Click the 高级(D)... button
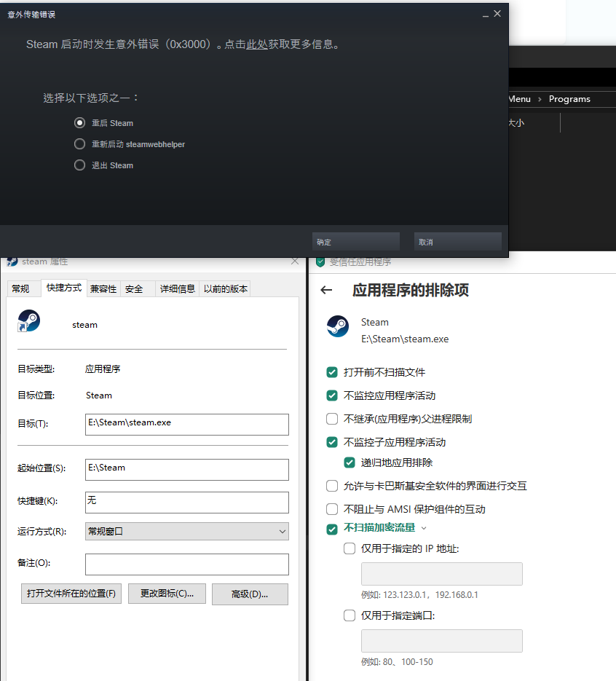The width and height of the screenshot is (616, 681). click(x=250, y=594)
